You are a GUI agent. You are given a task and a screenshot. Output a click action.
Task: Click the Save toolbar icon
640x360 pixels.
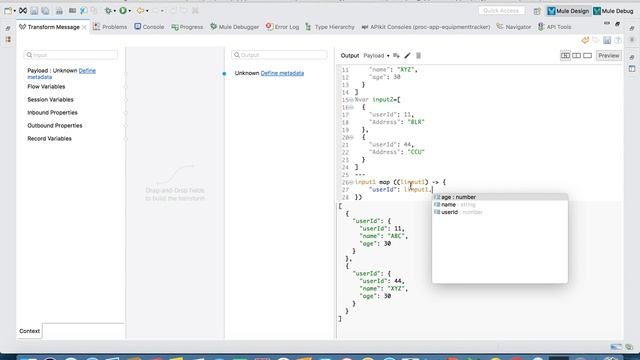(x=34, y=11)
